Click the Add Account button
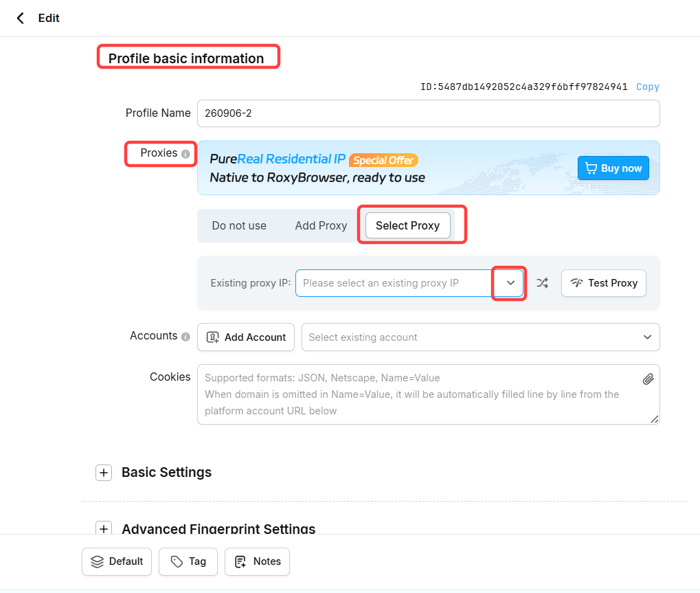Screen dimensions: 700x593 pos(246,337)
